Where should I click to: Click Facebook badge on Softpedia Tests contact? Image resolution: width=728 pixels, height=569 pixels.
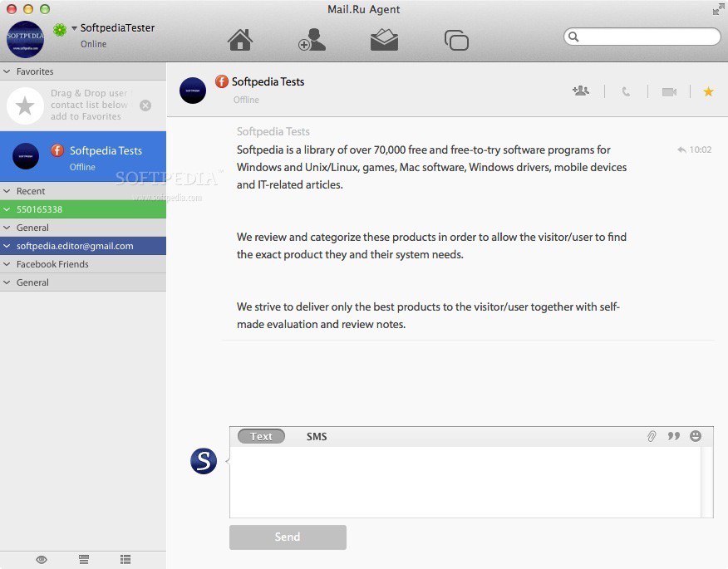coord(57,150)
